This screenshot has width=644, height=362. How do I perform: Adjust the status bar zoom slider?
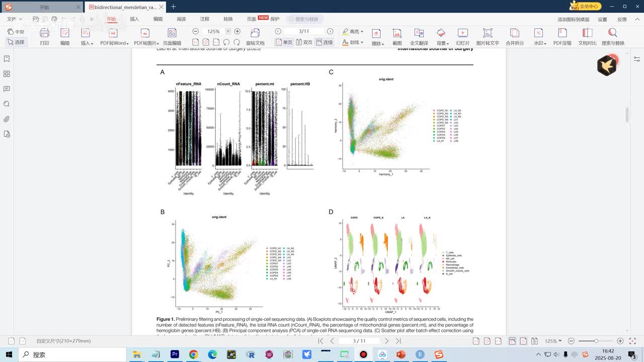[x=595, y=341]
